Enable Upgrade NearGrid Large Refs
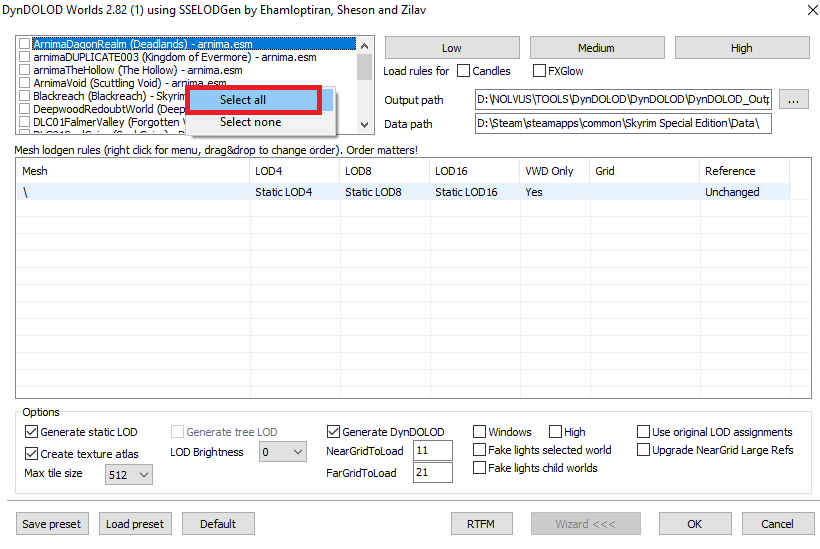820x549 pixels. tap(643, 450)
